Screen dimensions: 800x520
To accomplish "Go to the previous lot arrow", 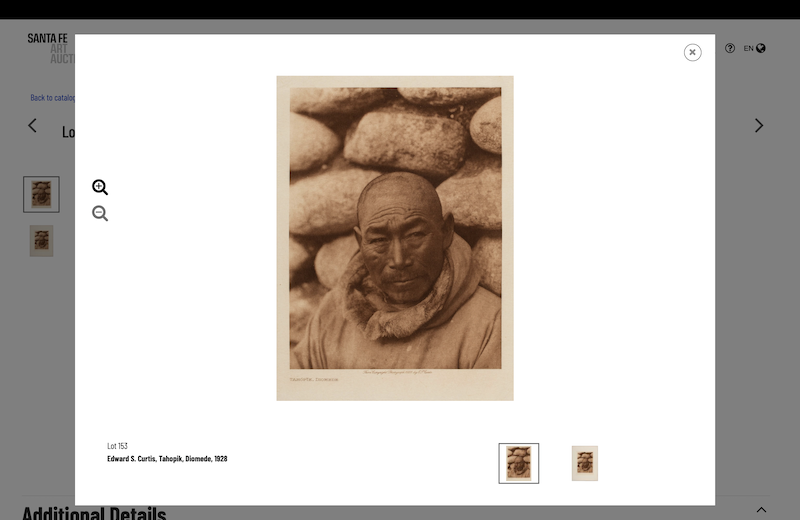I will 32,126.
